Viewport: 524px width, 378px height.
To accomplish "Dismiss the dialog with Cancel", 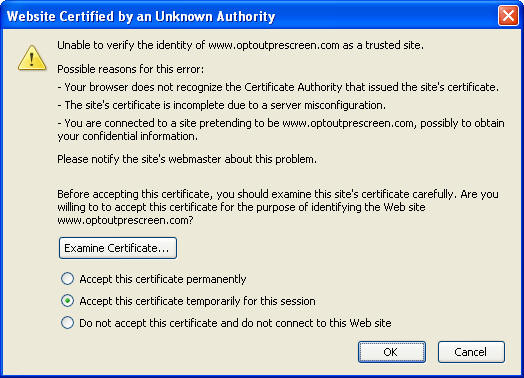I will [471, 352].
